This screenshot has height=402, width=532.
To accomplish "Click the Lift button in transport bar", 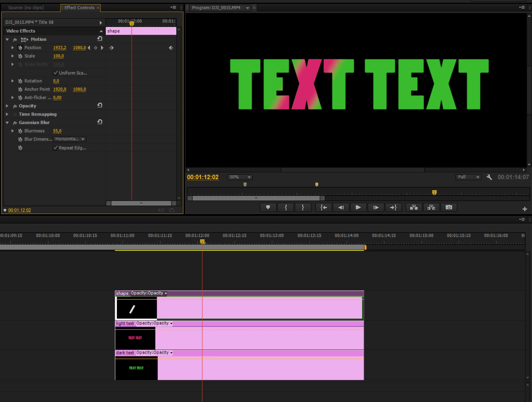I will tap(413, 207).
